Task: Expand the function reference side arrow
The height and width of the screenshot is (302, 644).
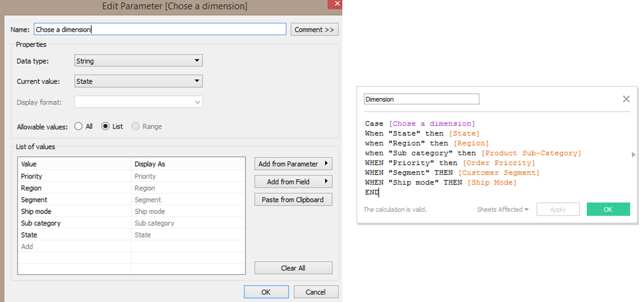Action: coord(634,154)
